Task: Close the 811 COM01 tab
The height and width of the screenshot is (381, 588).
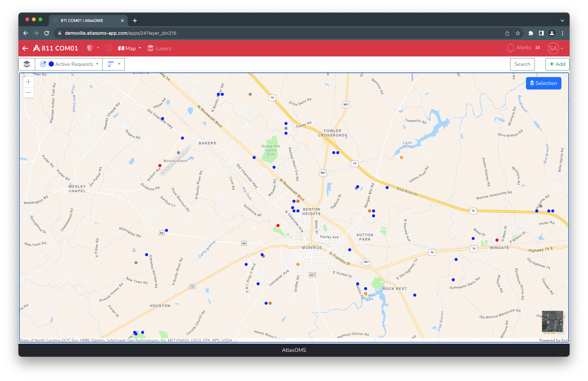Action: point(122,21)
